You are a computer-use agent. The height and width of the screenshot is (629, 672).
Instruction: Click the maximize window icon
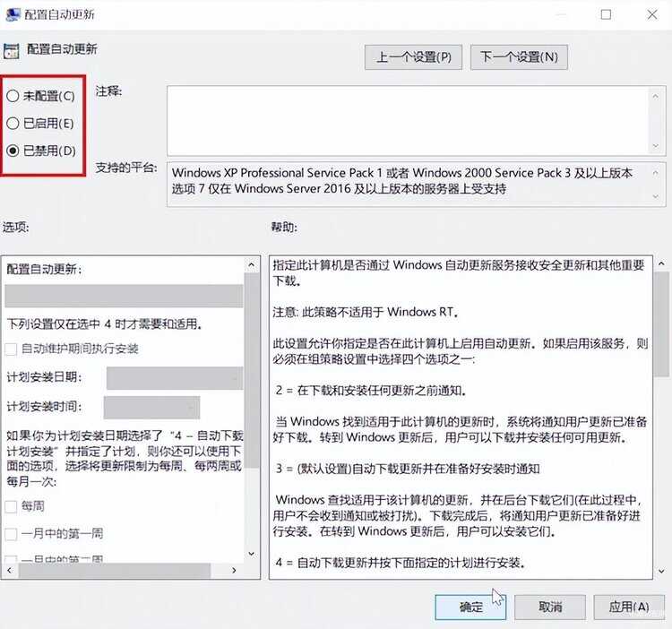point(606,14)
